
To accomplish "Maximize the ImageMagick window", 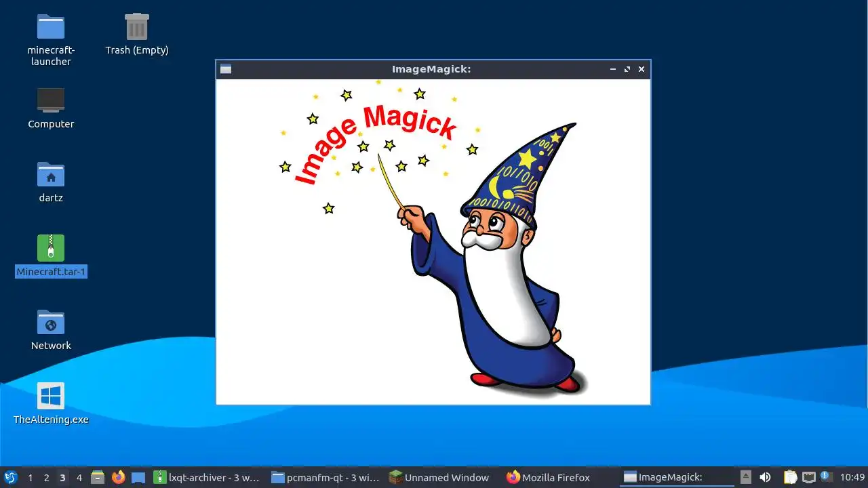I will [x=627, y=69].
